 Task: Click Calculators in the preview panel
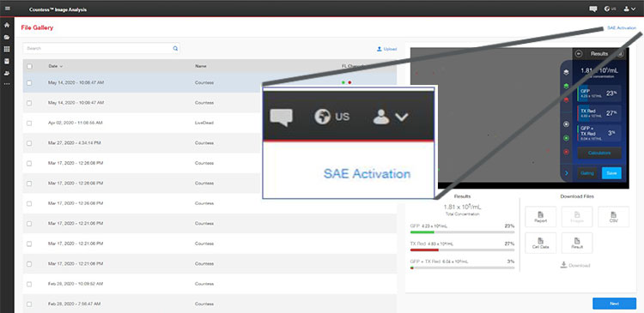click(599, 153)
